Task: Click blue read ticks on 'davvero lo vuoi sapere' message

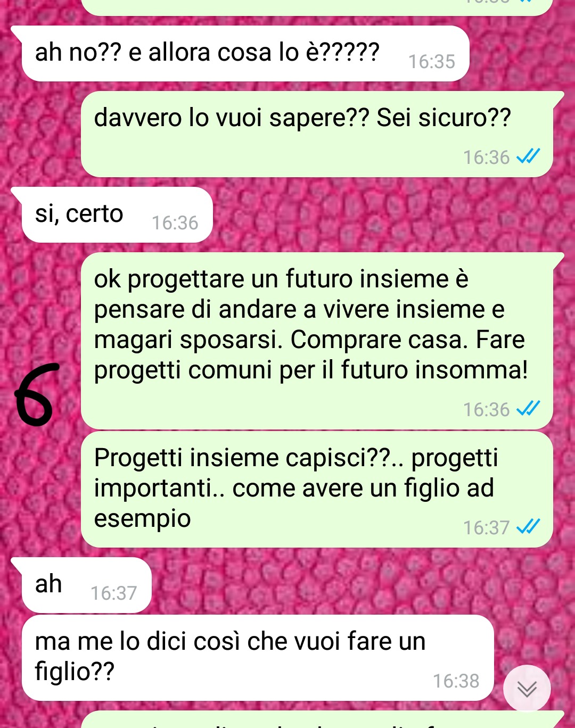Action: [x=528, y=156]
